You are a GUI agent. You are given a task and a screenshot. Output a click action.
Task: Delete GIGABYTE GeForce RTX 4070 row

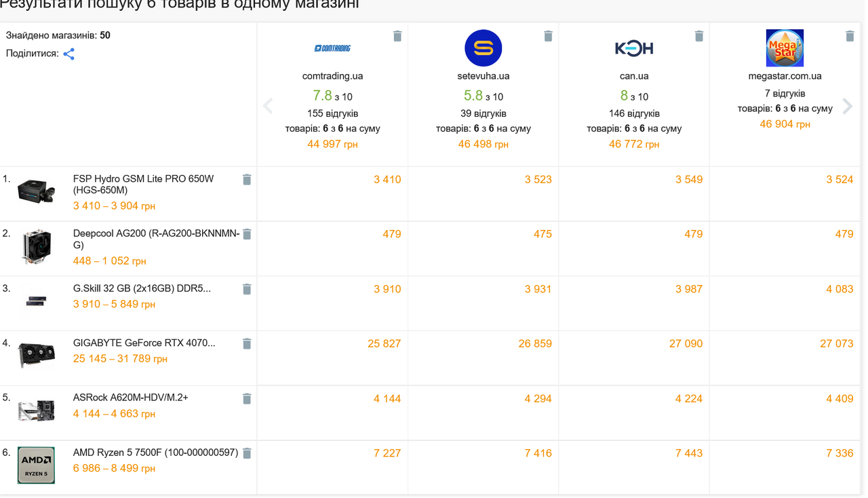point(247,344)
